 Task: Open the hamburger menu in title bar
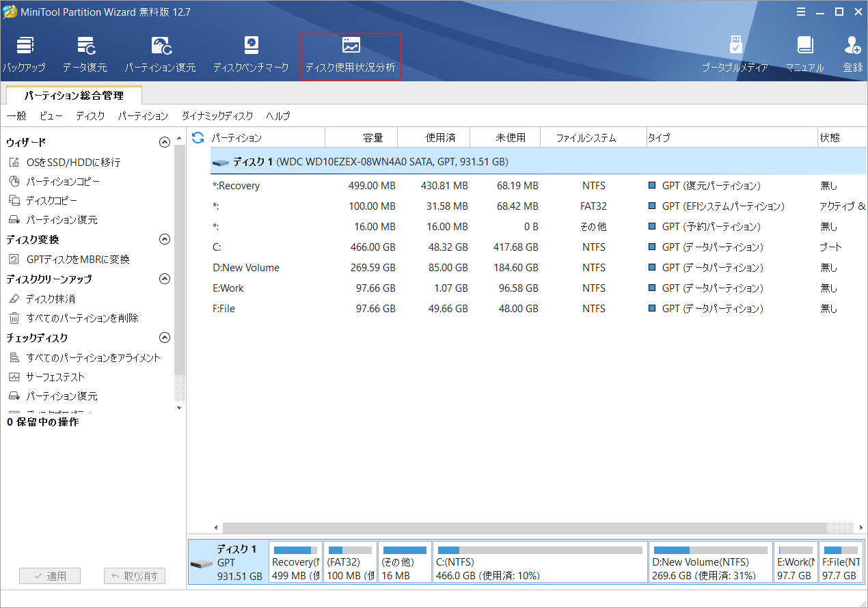tap(801, 11)
